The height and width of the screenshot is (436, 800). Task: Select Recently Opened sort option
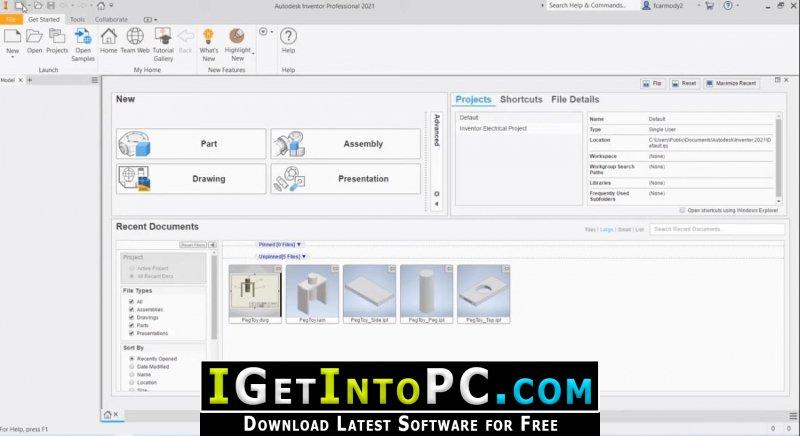[x=132, y=358]
